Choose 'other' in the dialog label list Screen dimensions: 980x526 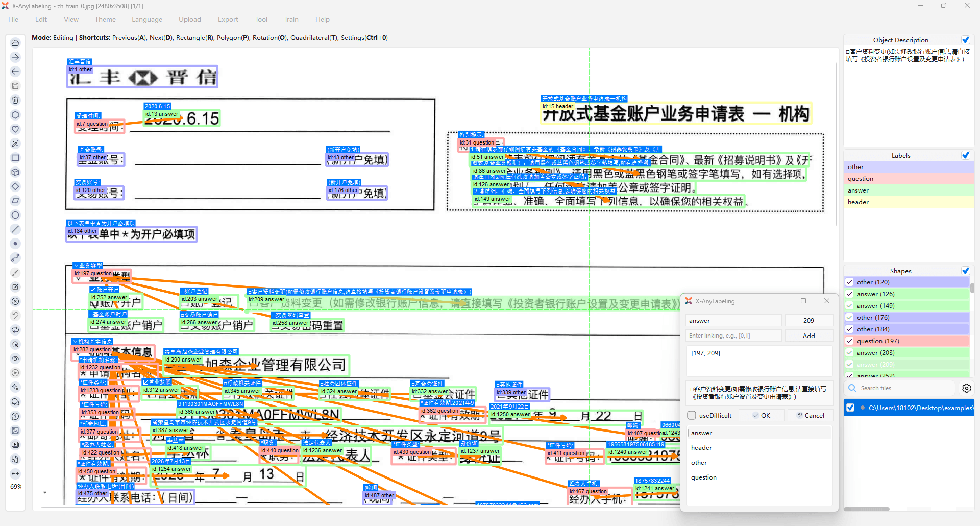pyautogui.click(x=759, y=462)
